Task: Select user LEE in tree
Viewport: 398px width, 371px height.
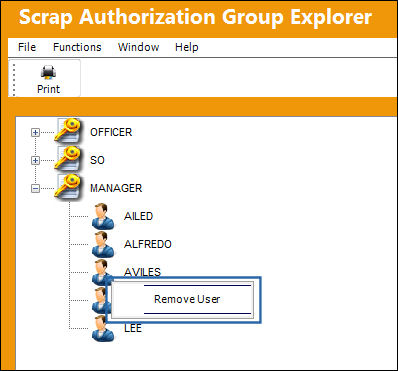Action: pyautogui.click(x=133, y=328)
